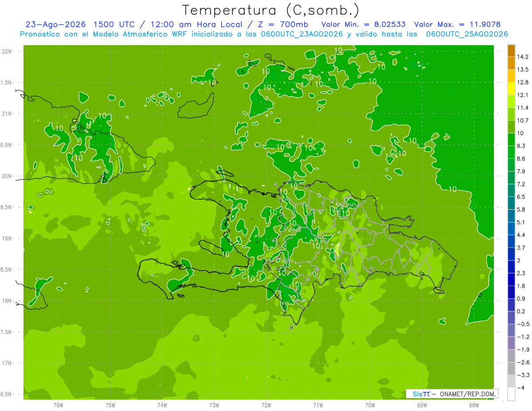Click the "19N" latitude label
Screen dimensions: 532x411
click(x=6, y=239)
